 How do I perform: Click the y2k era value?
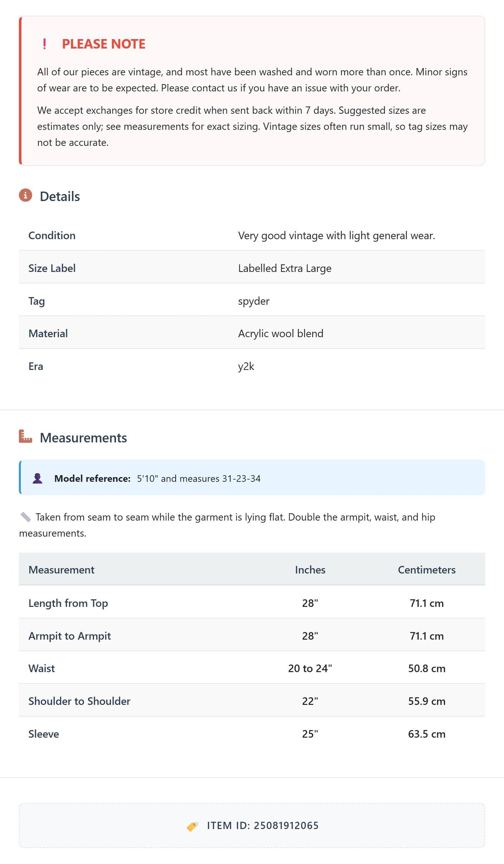coord(246,366)
